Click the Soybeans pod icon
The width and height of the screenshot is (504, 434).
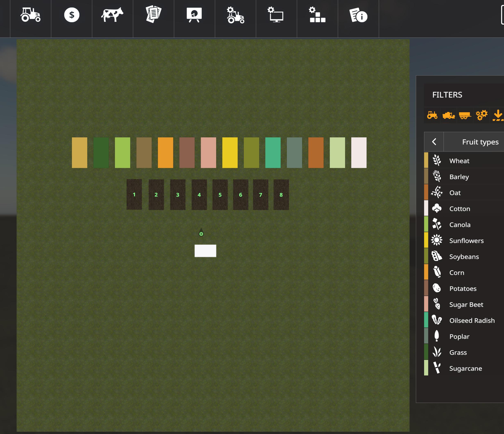(437, 256)
